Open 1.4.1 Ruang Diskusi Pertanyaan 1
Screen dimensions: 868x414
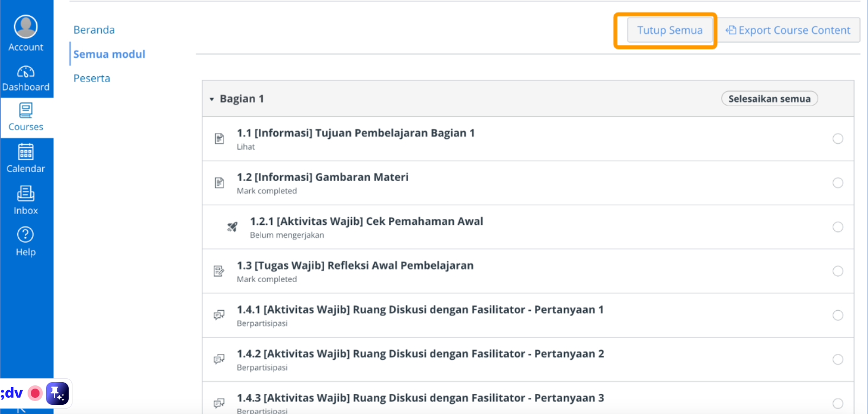pos(420,310)
